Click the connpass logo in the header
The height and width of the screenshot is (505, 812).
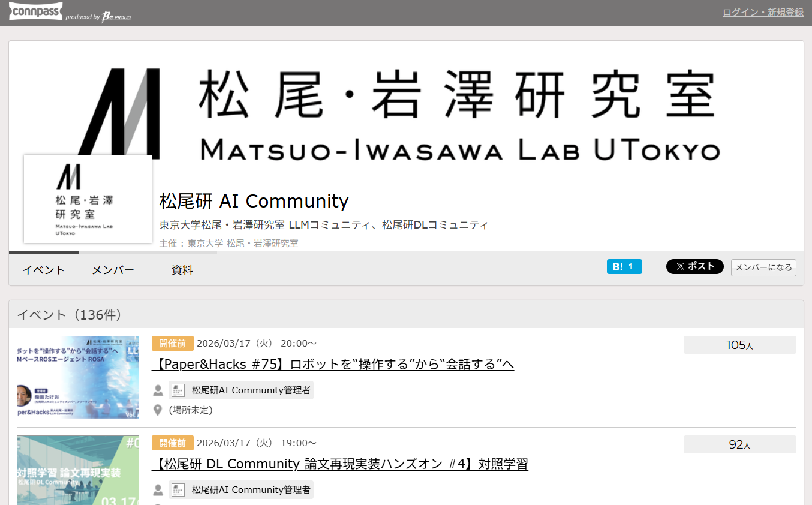[x=35, y=11]
